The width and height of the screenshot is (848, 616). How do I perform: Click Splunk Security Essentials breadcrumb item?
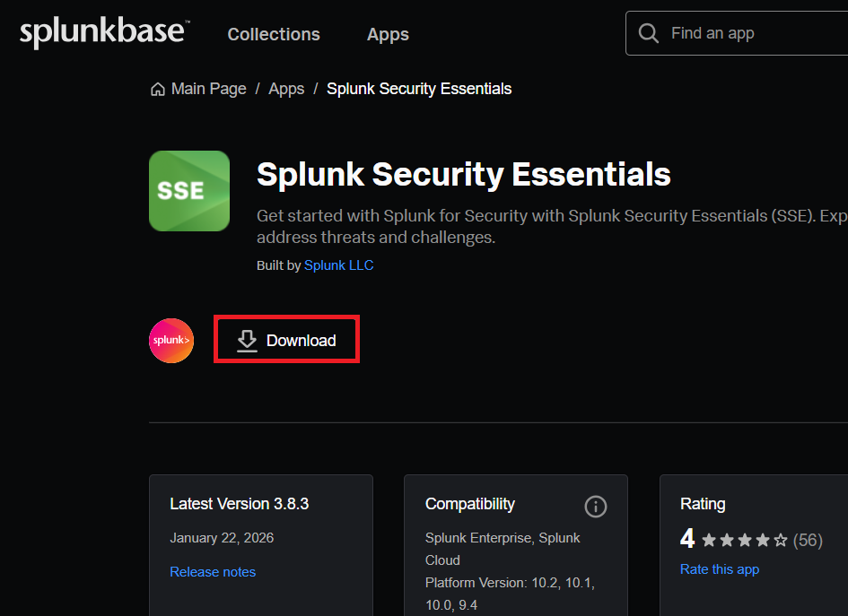coord(419,89)
